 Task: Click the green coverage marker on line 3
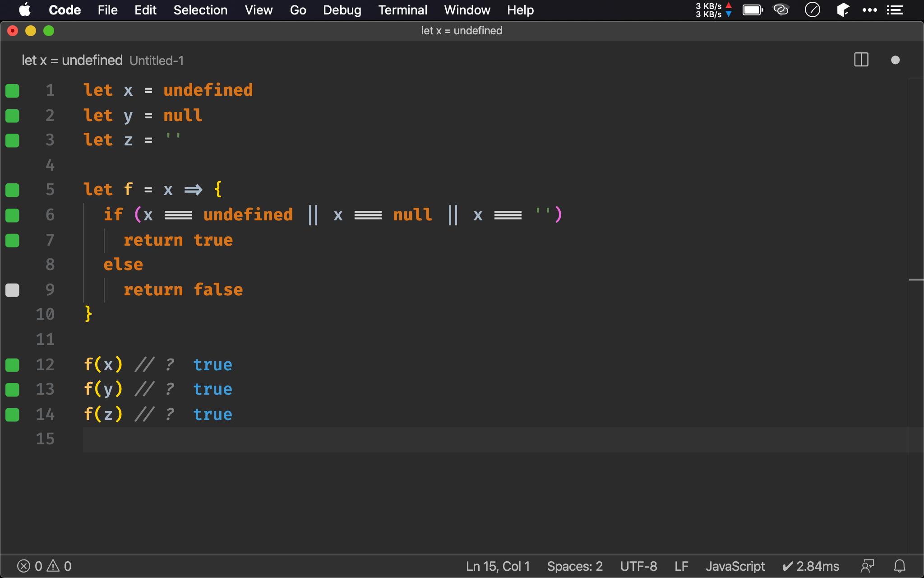(12, 140)
